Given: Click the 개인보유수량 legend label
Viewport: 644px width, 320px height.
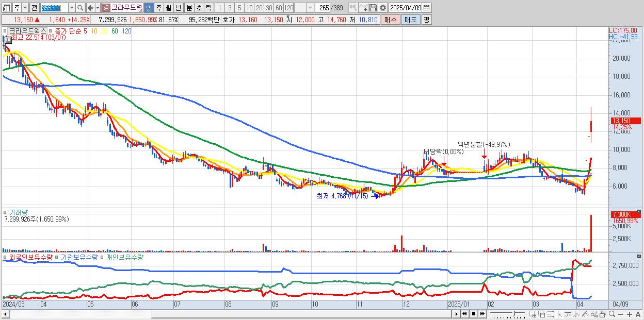Looking at the screenshot, I should pos(125,257).
